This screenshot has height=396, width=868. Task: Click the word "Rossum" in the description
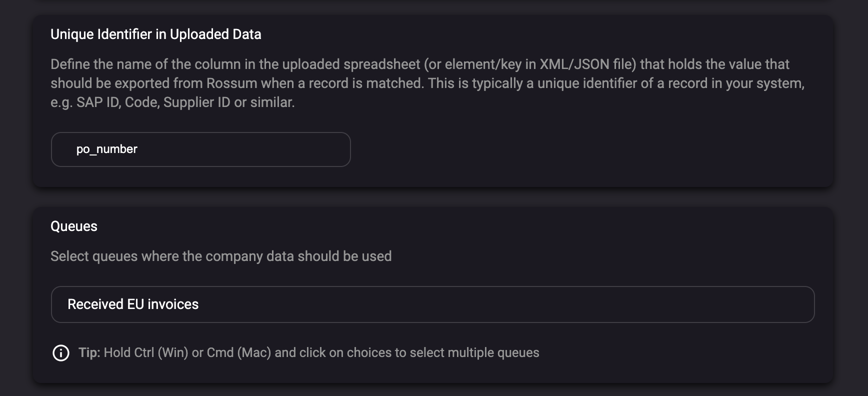click(231, 83)
